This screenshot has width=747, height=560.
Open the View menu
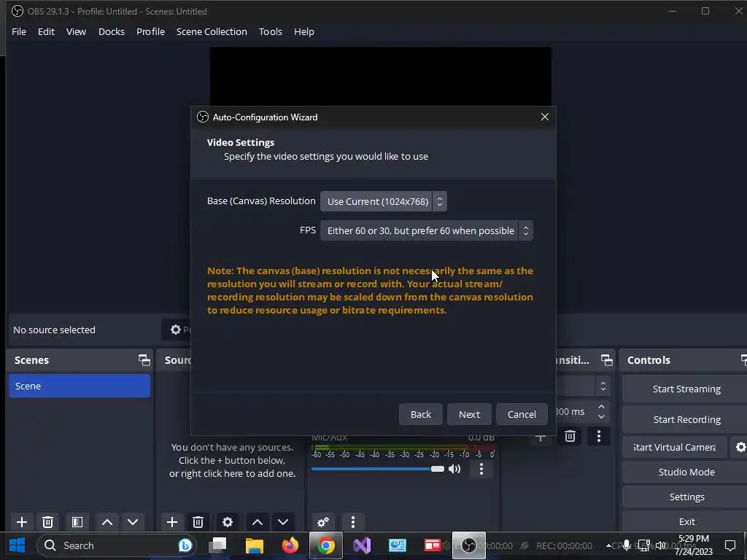(x=76, y=31)
